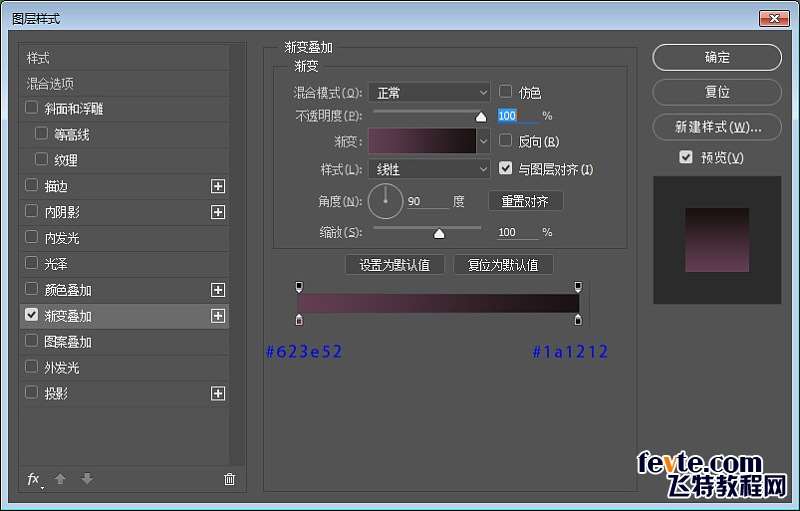The image size is (800, 511).
Task: Select the right color stop #1a1212
Action: [578, 320]
